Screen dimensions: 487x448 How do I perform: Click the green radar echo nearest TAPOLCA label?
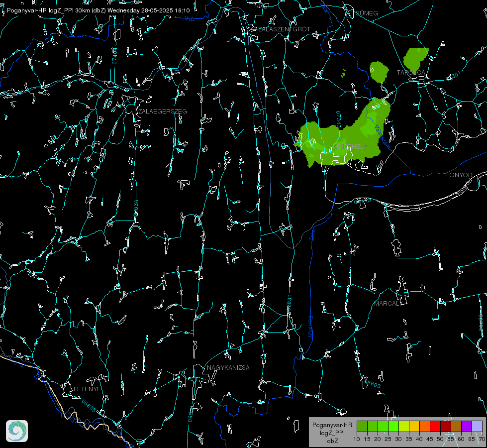415,60
